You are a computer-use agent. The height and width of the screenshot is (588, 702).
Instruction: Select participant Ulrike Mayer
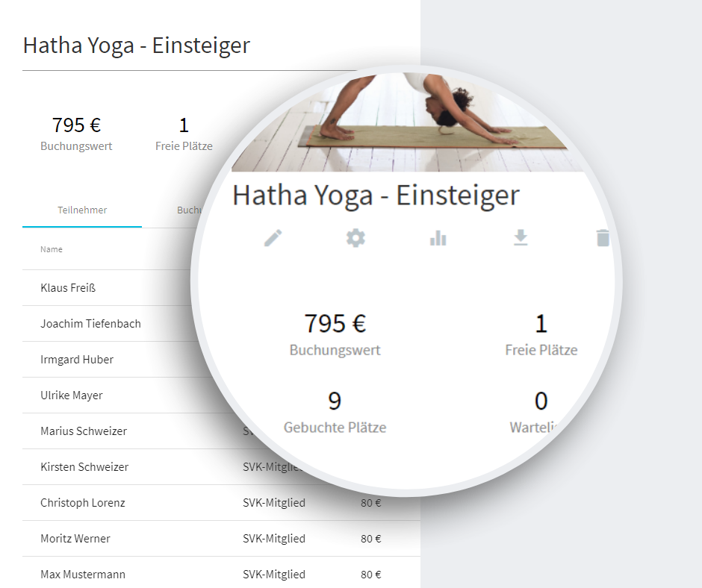[x=72, y=395]
